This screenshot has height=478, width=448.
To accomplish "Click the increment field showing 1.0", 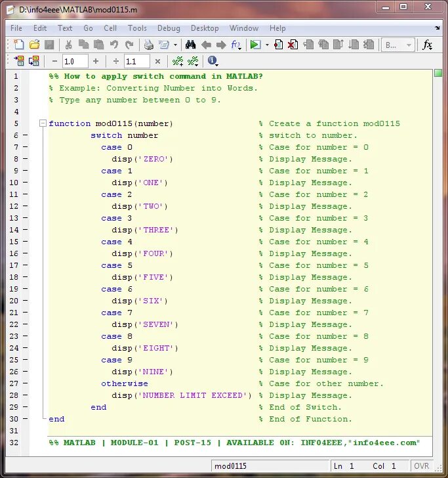I will click(75, 61).
